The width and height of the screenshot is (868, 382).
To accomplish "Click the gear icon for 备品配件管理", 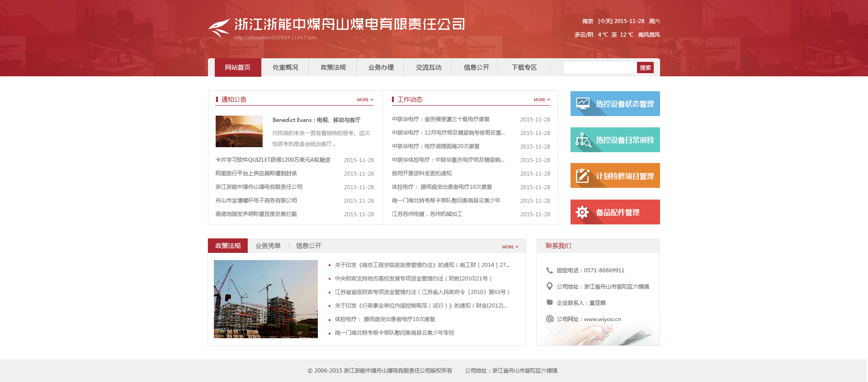I will pyautogui.click(x=583, y=212).
